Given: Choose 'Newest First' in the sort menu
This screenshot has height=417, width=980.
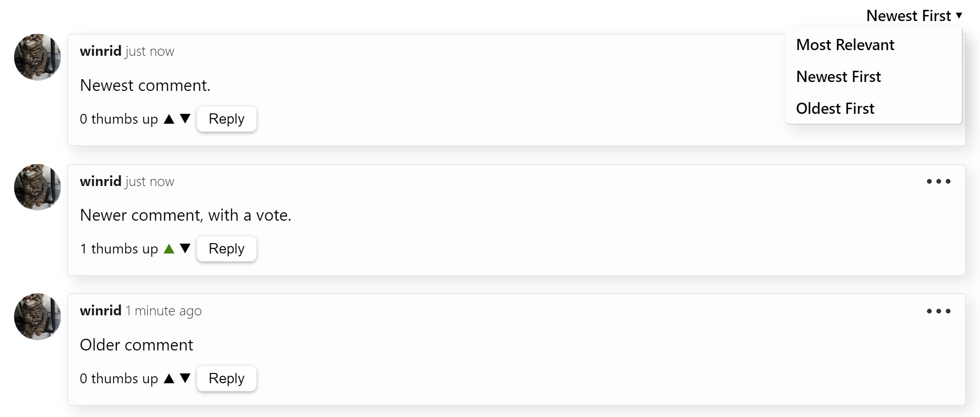Looking at the screenshot, I should (x=838, y=77).
